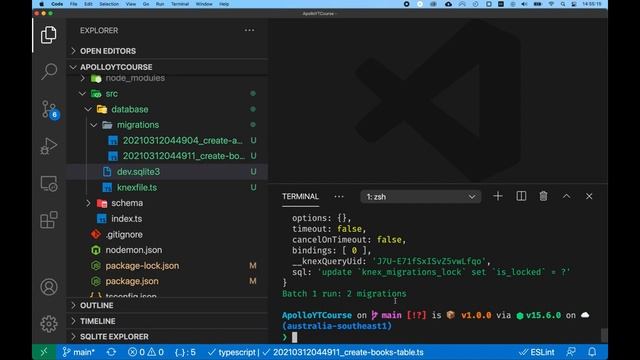Collapse the database folder

[167, 109]
